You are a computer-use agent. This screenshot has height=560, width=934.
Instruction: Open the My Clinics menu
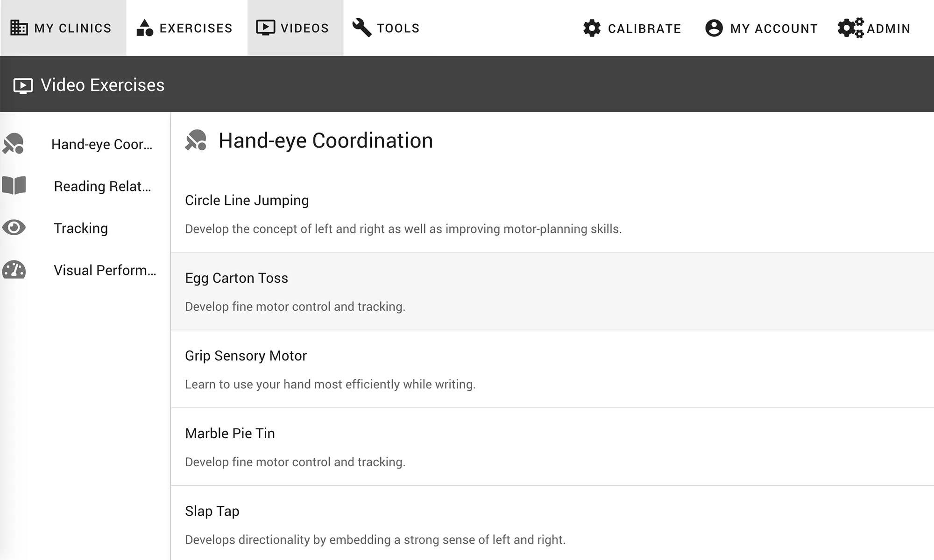tap(72, 28)
